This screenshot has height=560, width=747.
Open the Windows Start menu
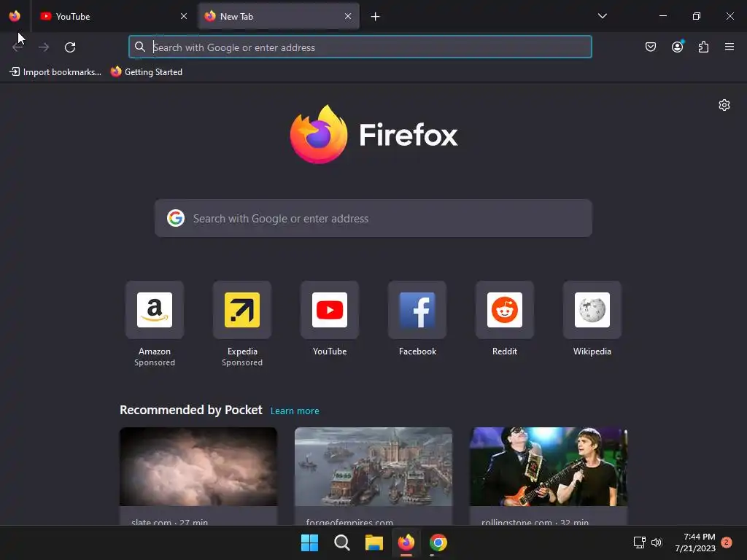point(309,542)
